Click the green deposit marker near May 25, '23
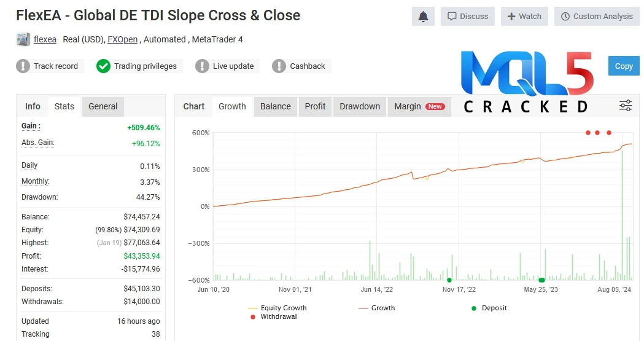Screen dimensions: 644x341 541,280
